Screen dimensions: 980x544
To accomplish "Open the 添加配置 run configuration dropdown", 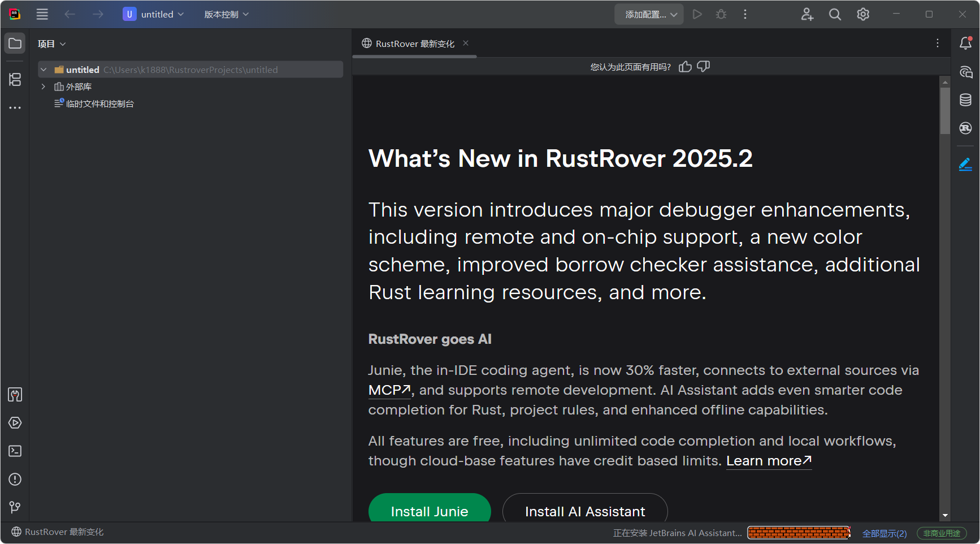I will (x=649, y=14).
